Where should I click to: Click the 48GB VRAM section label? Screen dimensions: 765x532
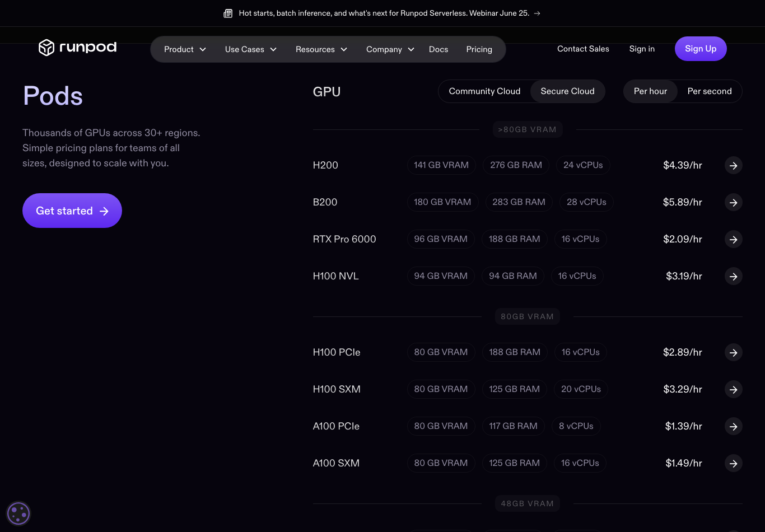pyautogui.click(x=527, y=503)
